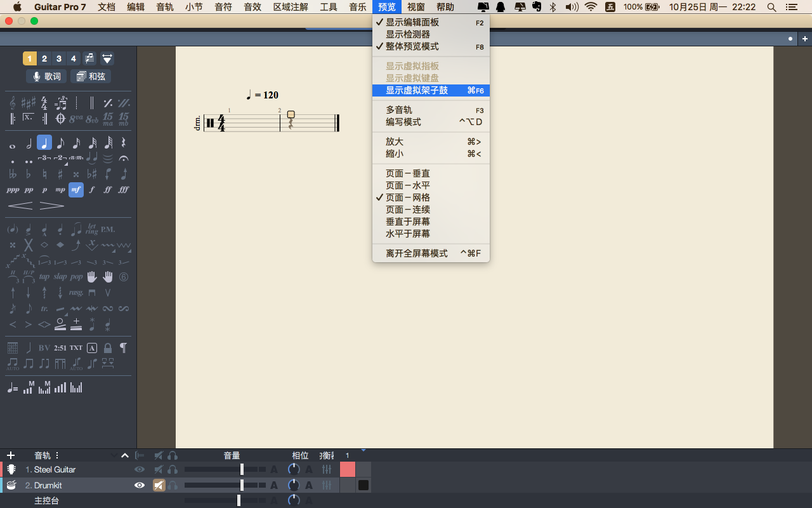
Task: Solo the Steel Guitar track with headphones
Action: (173, 470)
